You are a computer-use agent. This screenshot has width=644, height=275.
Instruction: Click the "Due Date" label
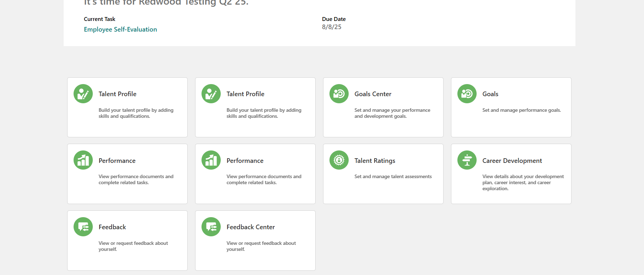point(334,19)
